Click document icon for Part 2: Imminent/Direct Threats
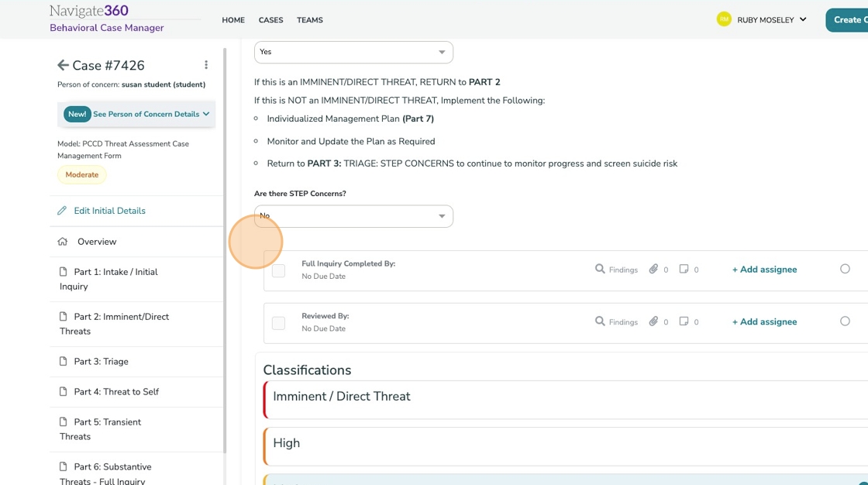868x485 pixels. [x=63, y=317]
